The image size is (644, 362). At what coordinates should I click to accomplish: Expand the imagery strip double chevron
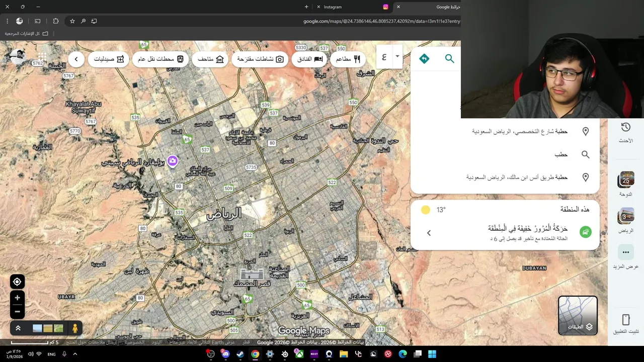(x=18, y=328)
